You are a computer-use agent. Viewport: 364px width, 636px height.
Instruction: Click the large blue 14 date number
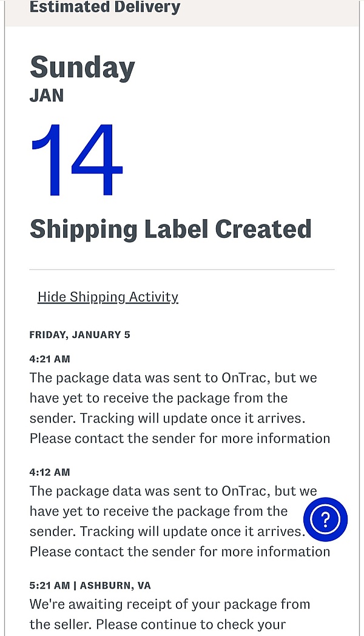coord(76,160)
